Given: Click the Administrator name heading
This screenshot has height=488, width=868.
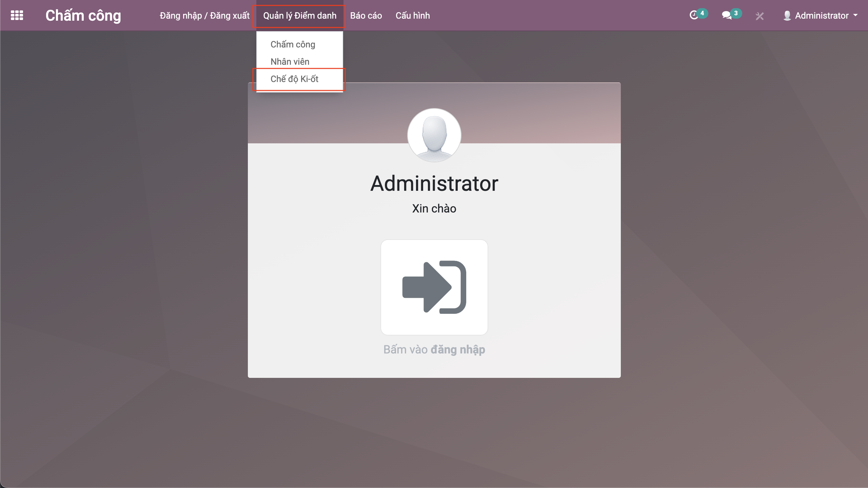Looking at the screenshot, I should (x=434, y=183).
